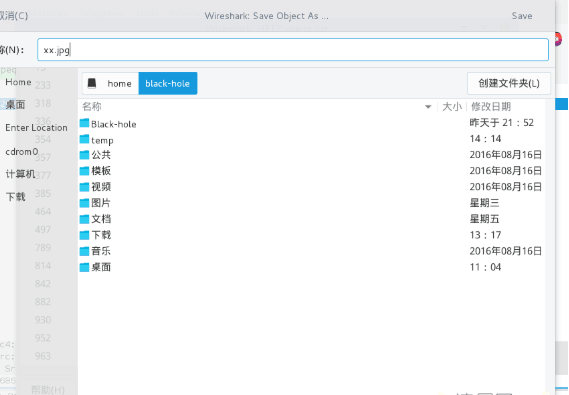
Task: Select the 视频 folder icon
Action: [x=85, y=187]
